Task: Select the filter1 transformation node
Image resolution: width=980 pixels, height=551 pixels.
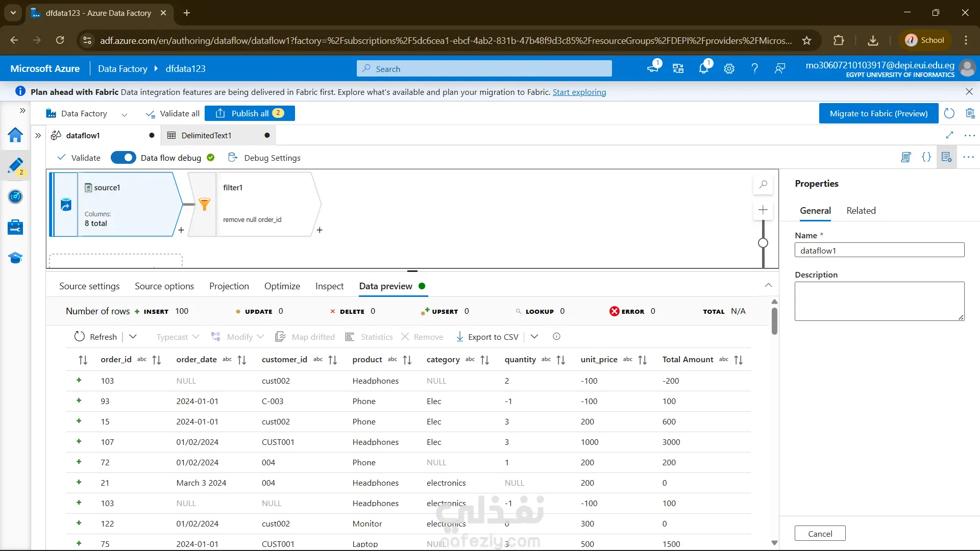Action: (255, 204)
